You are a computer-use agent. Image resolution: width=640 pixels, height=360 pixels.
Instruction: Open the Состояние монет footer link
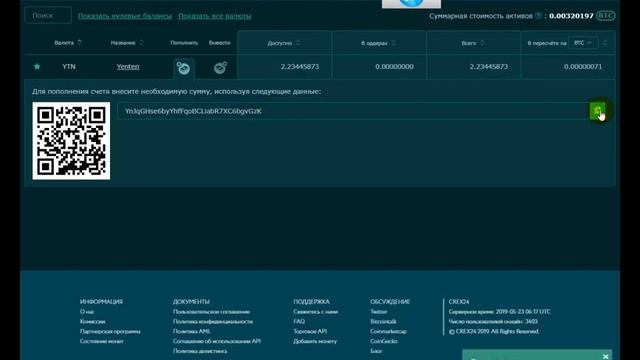tap(102, 341)
